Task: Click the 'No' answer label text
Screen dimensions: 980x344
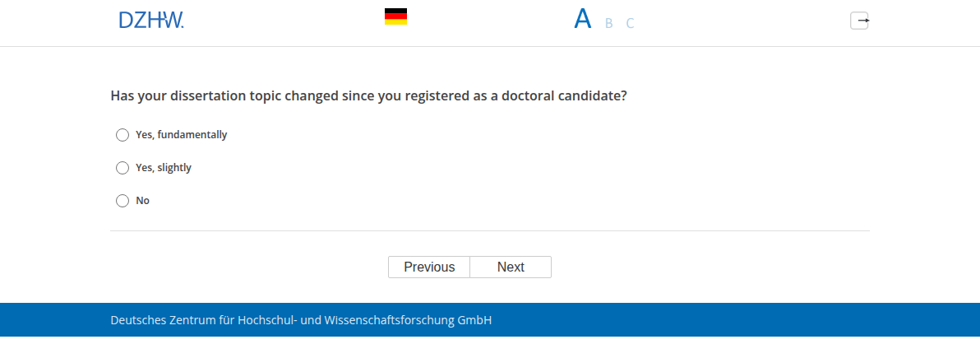Action: click(142, 201)
